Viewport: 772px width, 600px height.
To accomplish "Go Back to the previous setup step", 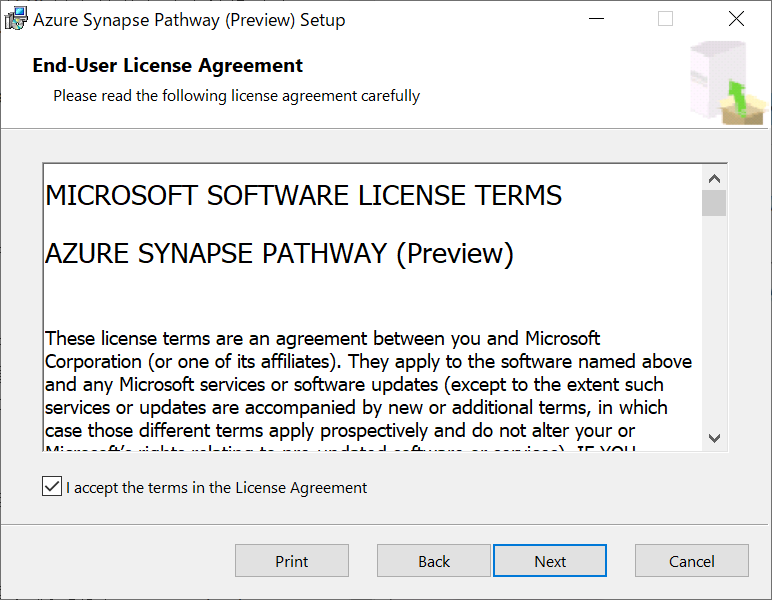I will (x=434, y=561).
